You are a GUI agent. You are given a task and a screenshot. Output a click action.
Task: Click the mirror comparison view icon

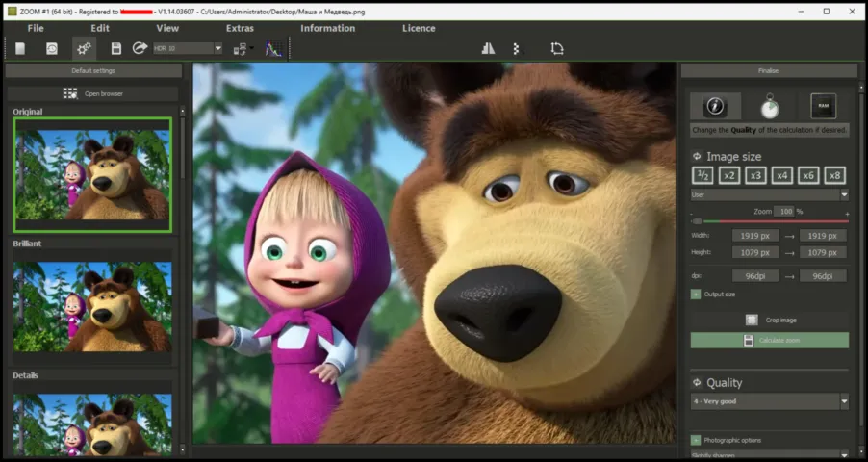(488, 49)
